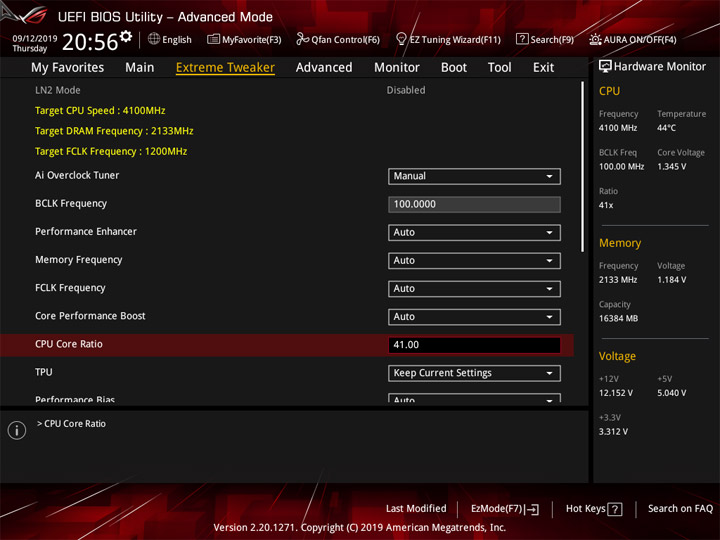Click Target DRAM Frequency : 2133MHz text
This screenshot has height=540, width=720.
click(x=114, y=131)
